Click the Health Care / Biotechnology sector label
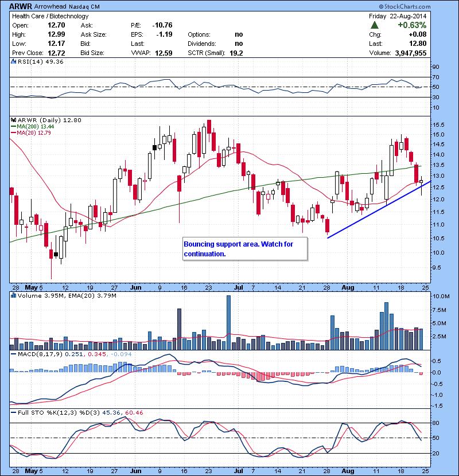Image resolution: width=459 pixels, height=476 pixels. coord(50,16)
